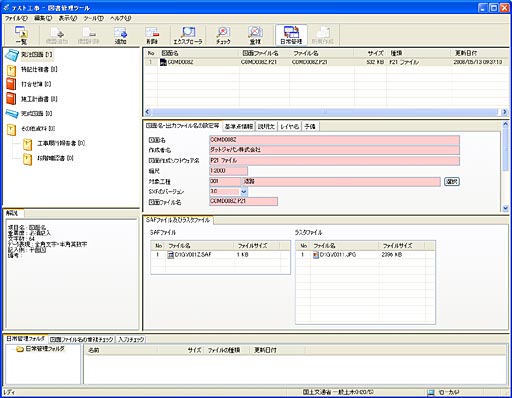Click the 図面ファイル名 column header
Image resolution: width=512 pixels, height=398 pixels.
264,53
